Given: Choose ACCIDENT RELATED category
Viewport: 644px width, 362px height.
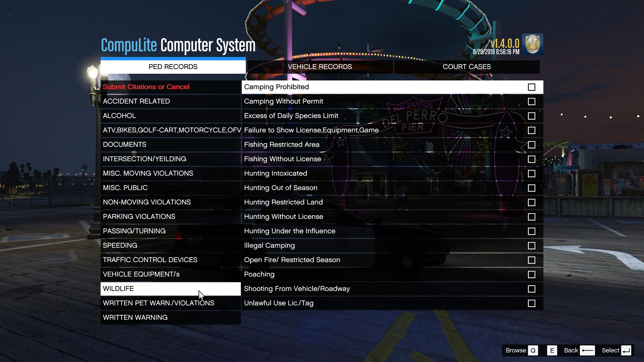Looking at the screenshot, I should click(x=136, y=101).
